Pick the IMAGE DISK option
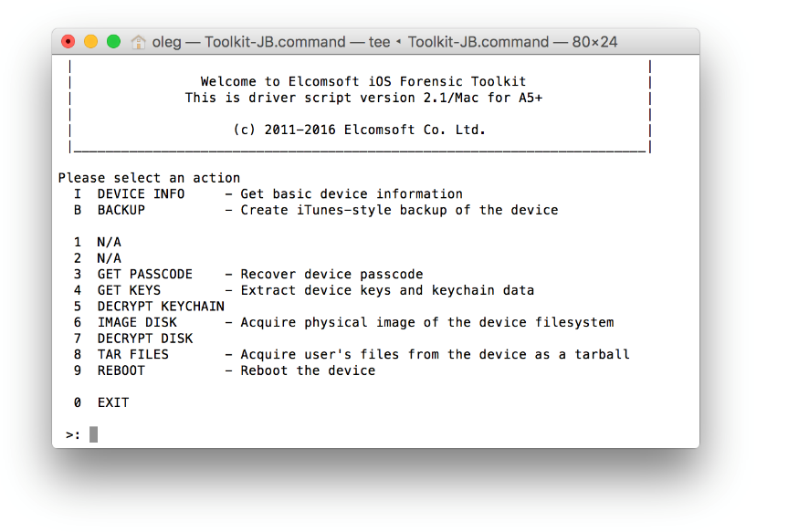The height and width of the screenshot is (532, 788). [x=137, y=322]
